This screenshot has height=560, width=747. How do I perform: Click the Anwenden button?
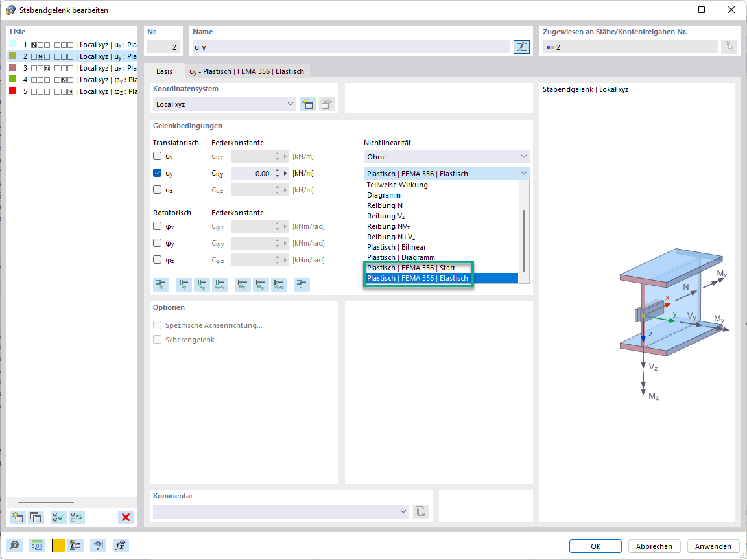713,546
